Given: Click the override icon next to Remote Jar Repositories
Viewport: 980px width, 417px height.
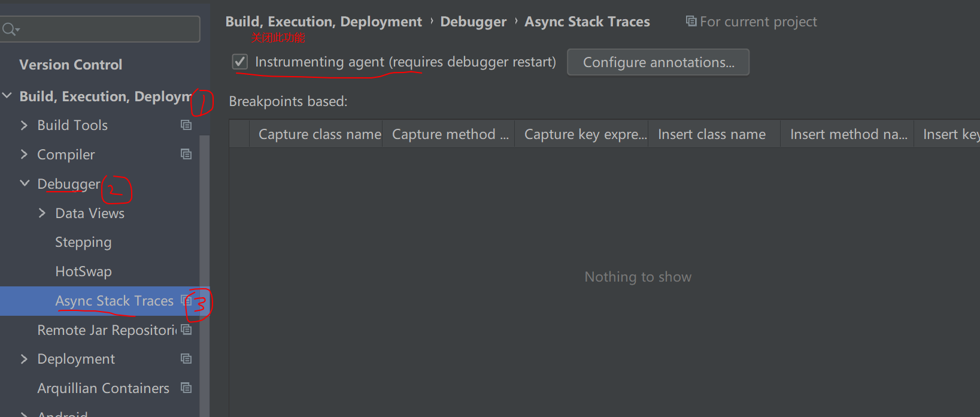Looking at the screenshot, I should coord(186,329).
